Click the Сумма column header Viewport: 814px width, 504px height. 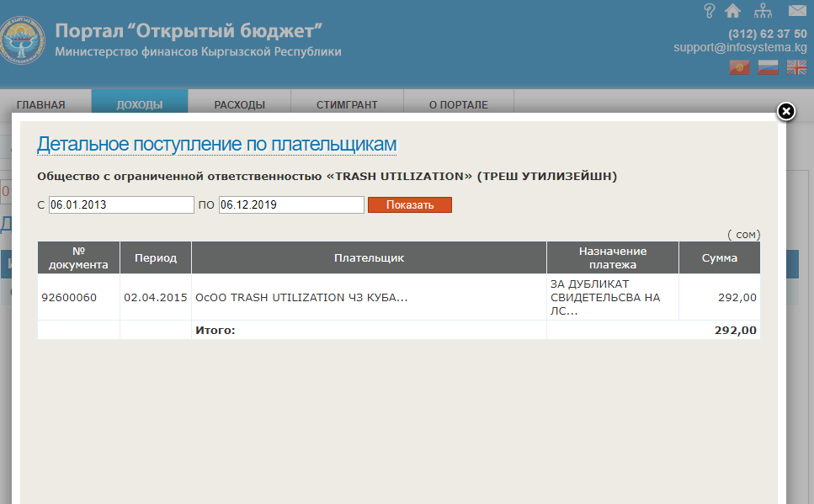[719, 258]
